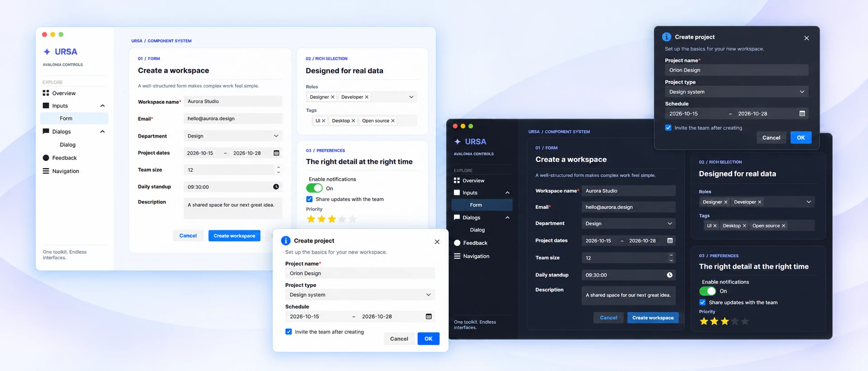
Task: Uncheck Invite the team in light dialog
Action: (288, 332)
